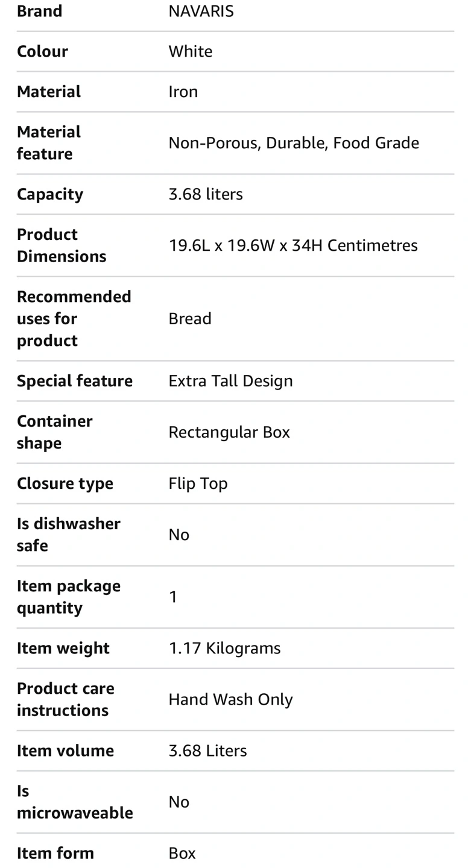471x868 pixels.
Task: Click the Product Dimensions label
Action: pyautogui.click(x=62, y=245)
